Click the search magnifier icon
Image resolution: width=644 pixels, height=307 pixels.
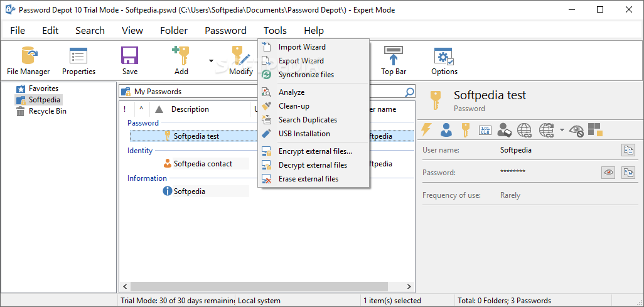pyautogui.click(x=409, y=92)
